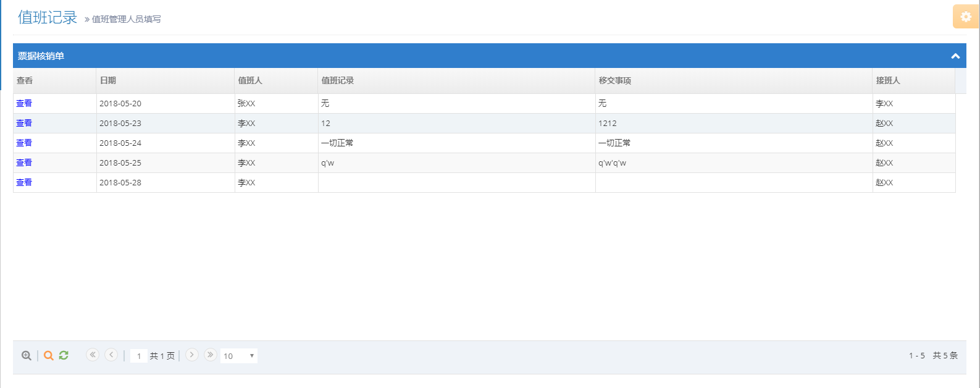
Task: View the 2018-05-24 duty record
Action: [x=24, y=143]
